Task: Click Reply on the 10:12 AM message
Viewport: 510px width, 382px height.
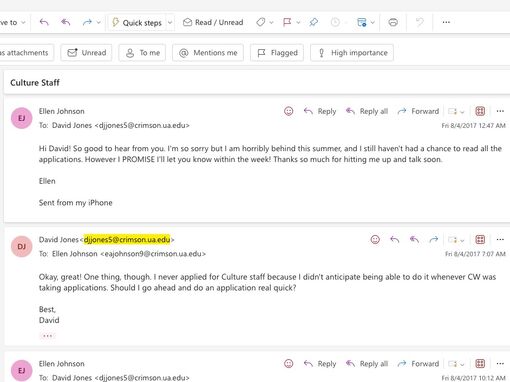Action: coord(320,363)
